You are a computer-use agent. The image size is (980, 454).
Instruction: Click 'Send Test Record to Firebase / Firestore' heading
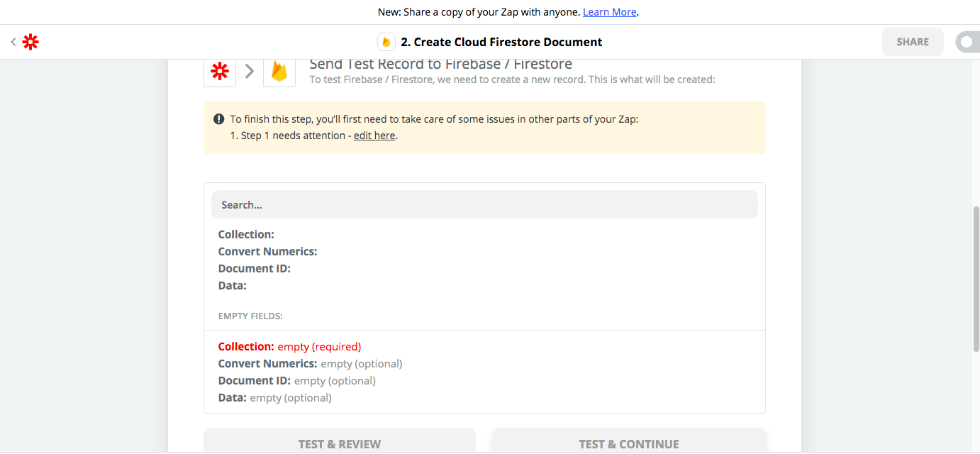[441, 64]
